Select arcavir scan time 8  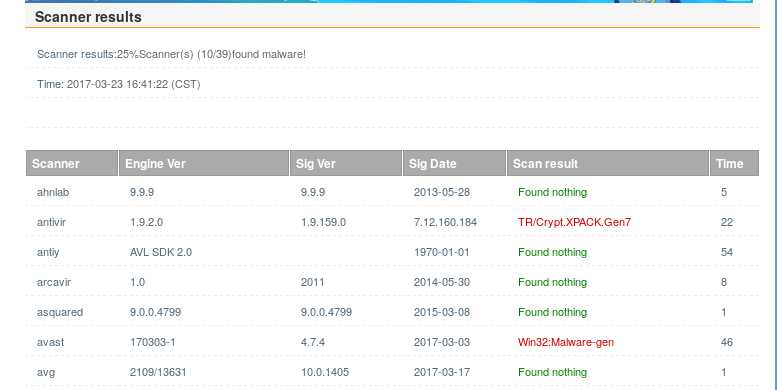click(724, 282)
